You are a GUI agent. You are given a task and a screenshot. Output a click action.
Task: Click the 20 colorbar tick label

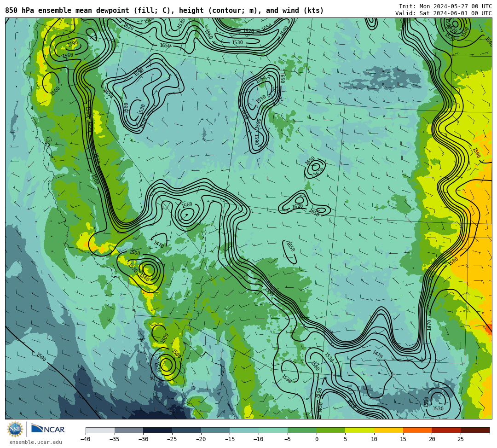(x=432, y=439)
